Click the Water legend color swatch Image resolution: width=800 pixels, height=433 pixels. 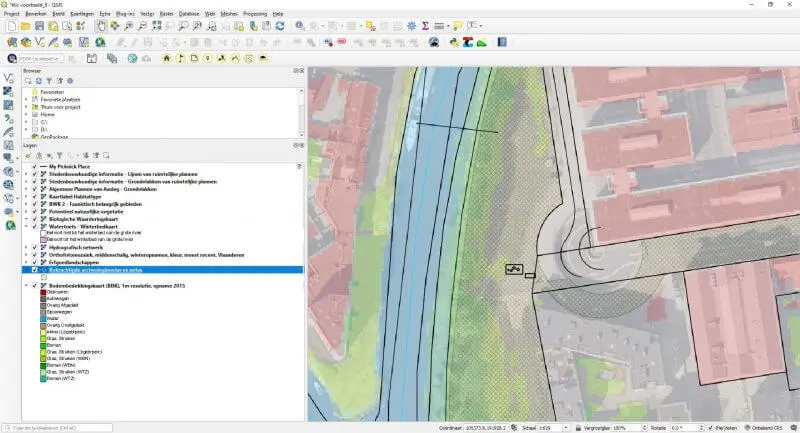(x=41, y=318)
